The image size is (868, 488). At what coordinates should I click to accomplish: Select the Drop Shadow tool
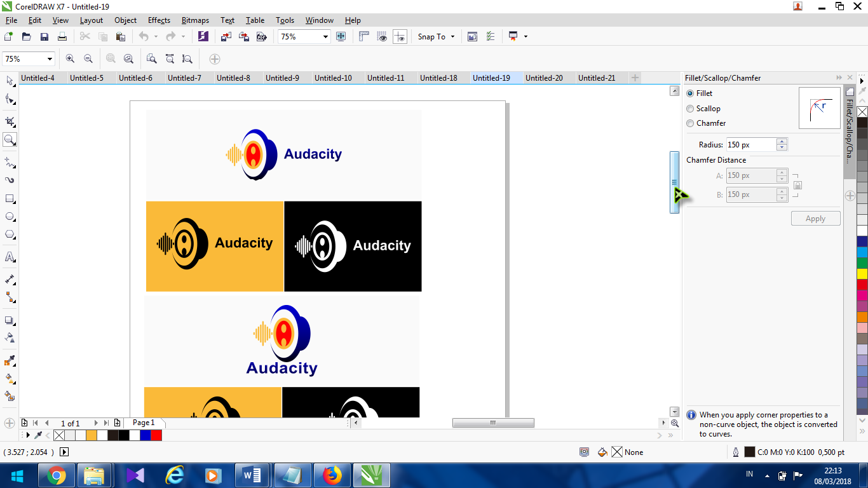tap(10, 320)
